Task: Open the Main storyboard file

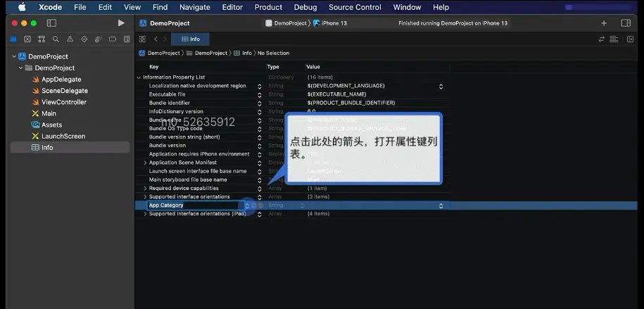Action: click(49, 113)
